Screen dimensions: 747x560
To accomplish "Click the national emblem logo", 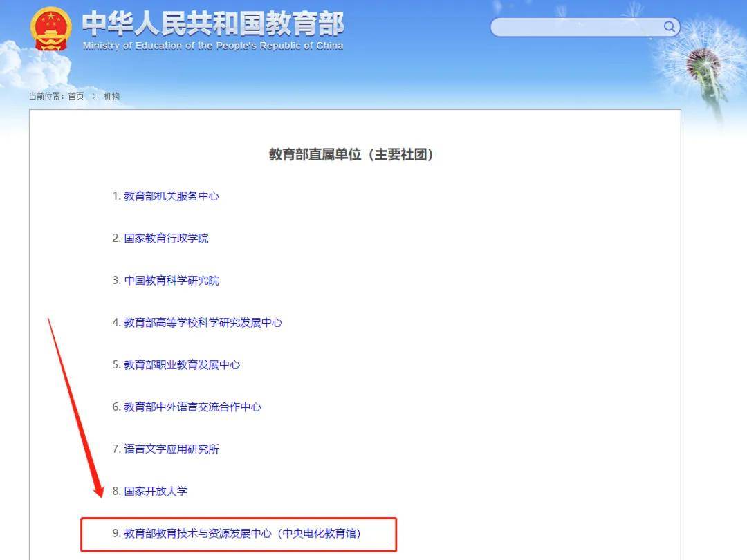I will tap(50, 29).
